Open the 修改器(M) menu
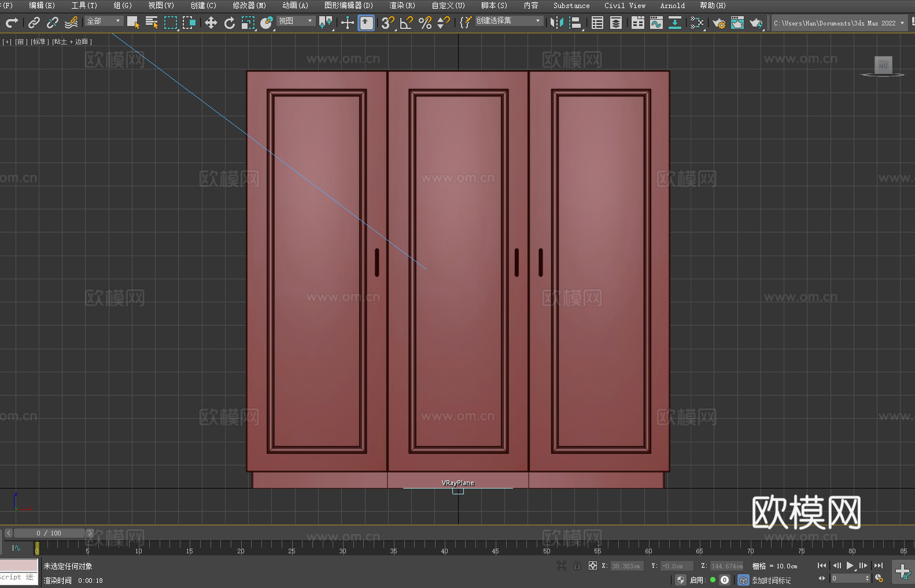The width and height of the screenshot is (915, 588). (249, 5)
